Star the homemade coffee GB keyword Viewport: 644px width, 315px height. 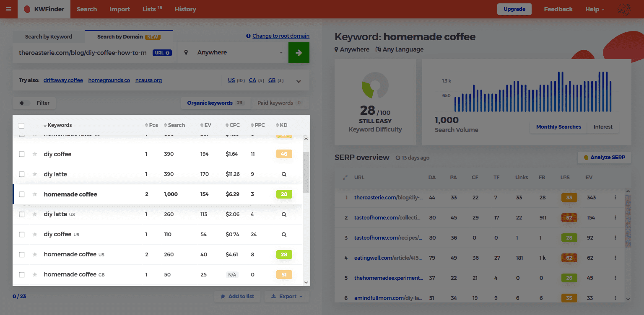35,275
